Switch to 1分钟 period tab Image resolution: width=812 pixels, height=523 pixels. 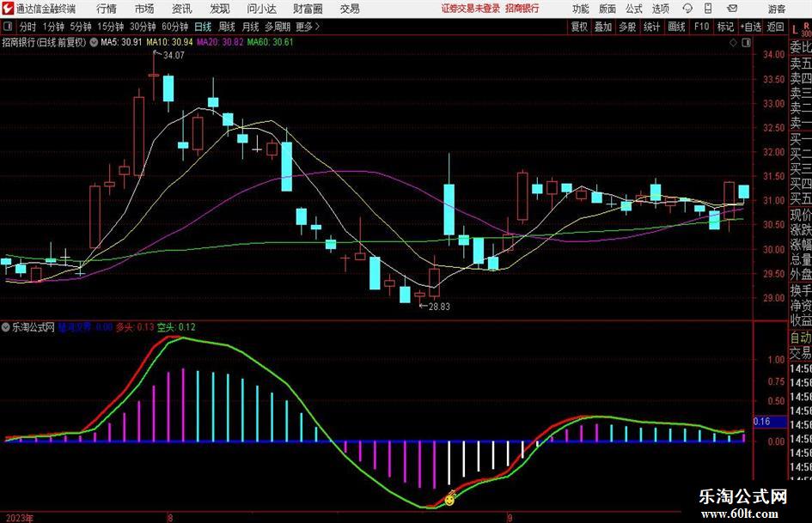(53, 27)
